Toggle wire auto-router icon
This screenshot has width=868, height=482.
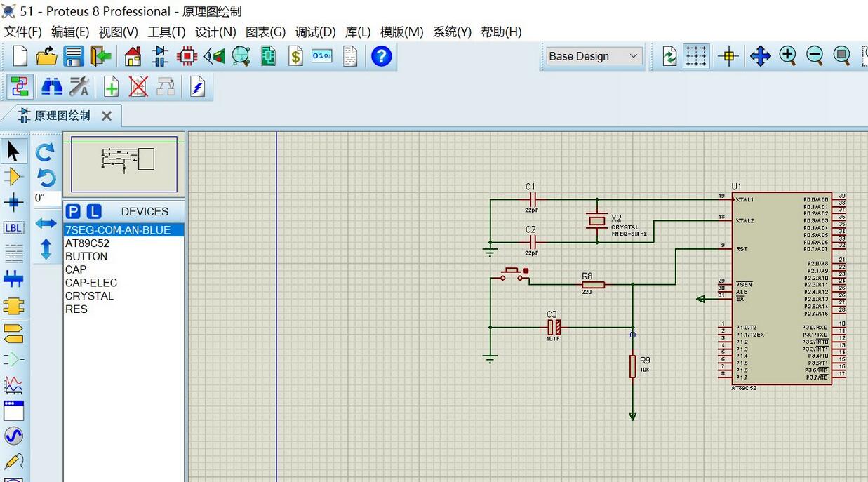pyautogui.click(x=20, y=87)
